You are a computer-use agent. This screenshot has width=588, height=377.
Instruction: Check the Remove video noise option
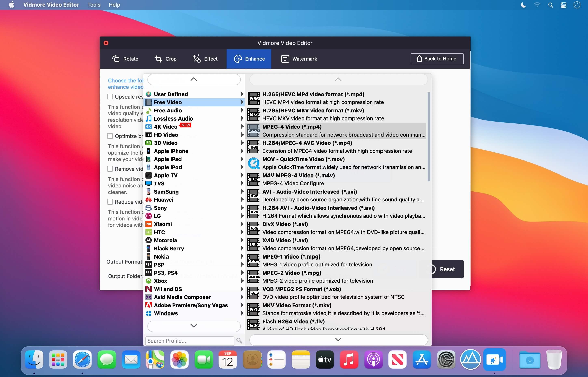pos(110,169)
